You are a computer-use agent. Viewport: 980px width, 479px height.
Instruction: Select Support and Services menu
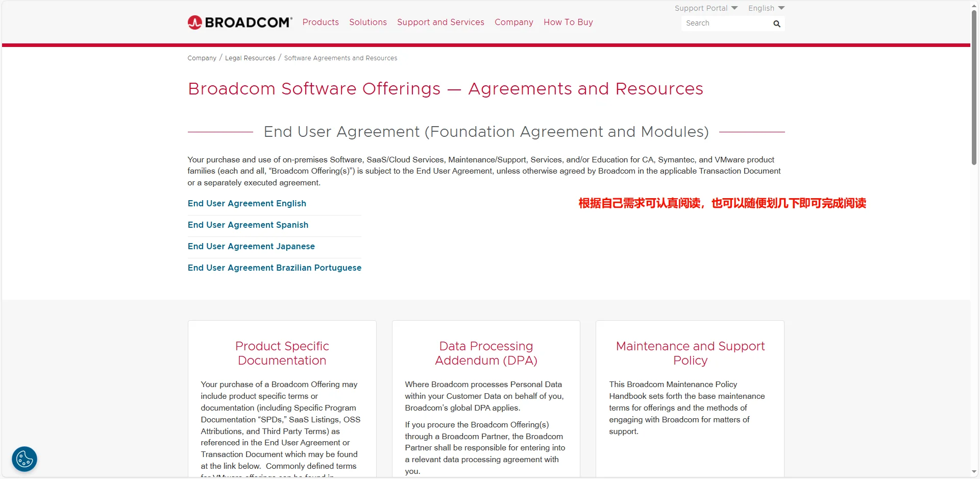point(440,22)
